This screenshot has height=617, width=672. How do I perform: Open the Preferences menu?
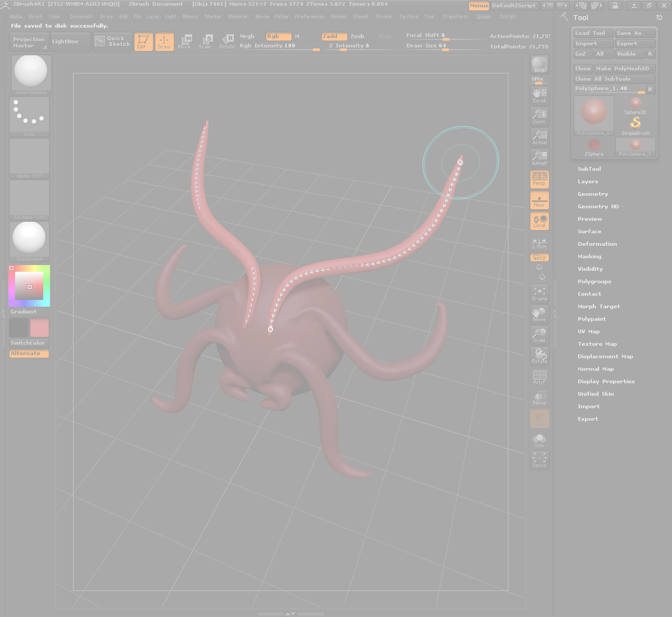(x=309, y=17)
